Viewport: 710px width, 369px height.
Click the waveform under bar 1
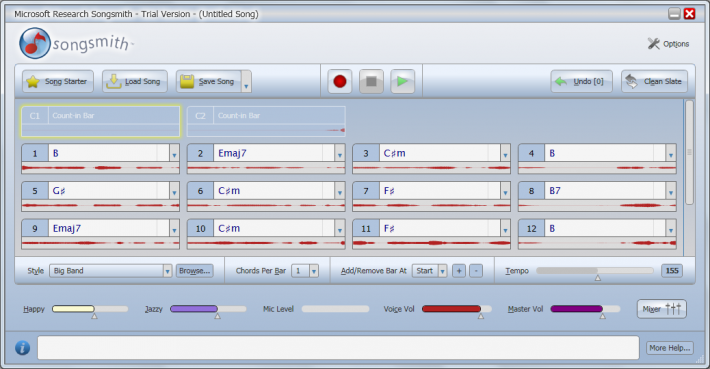click(x=101, y=168)
